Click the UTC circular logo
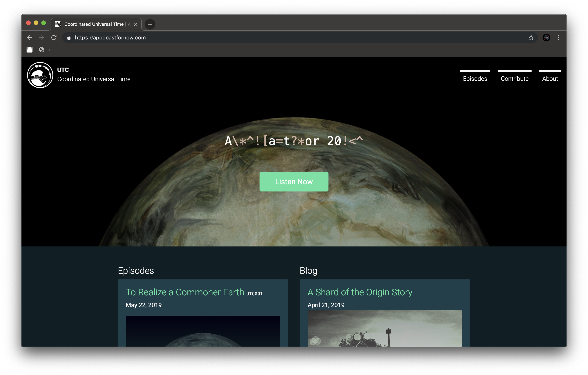 (x=40, y=75)
